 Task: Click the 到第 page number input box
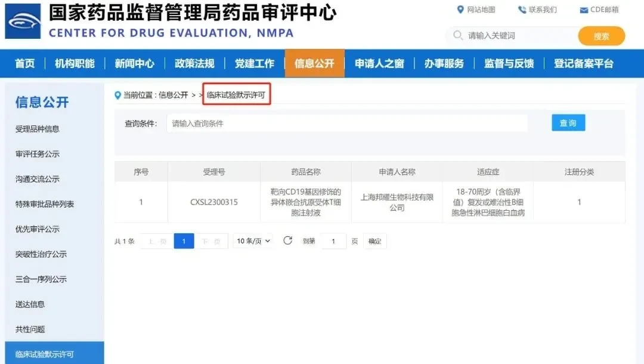333,241
